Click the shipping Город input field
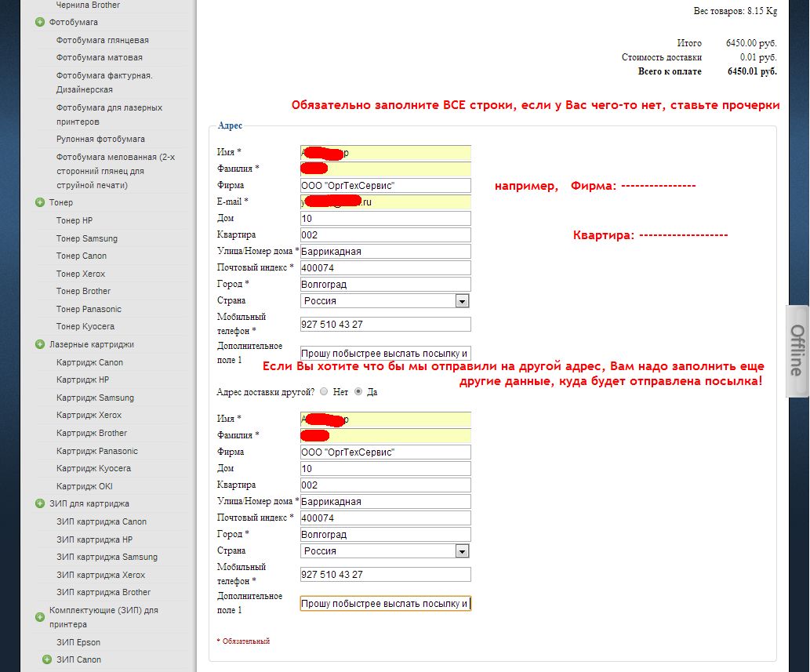This screenshot has height=672, width=810. pyautogui.click(x=385, y=535)
